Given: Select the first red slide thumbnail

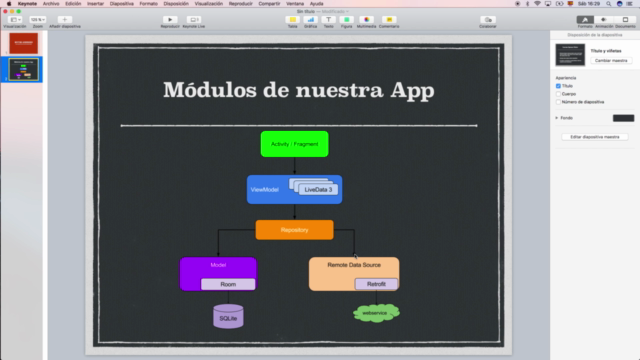Looking at the screenshot, I should click(x=24, y=43).
